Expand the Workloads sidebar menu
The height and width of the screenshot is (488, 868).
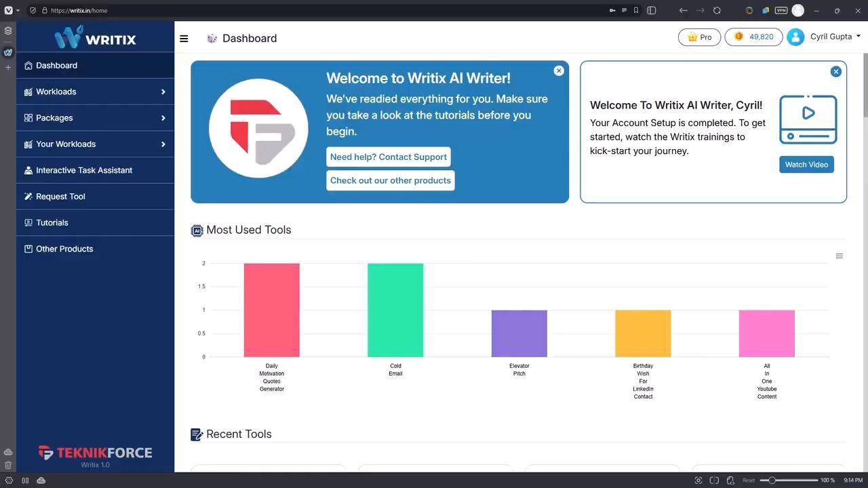95,91
